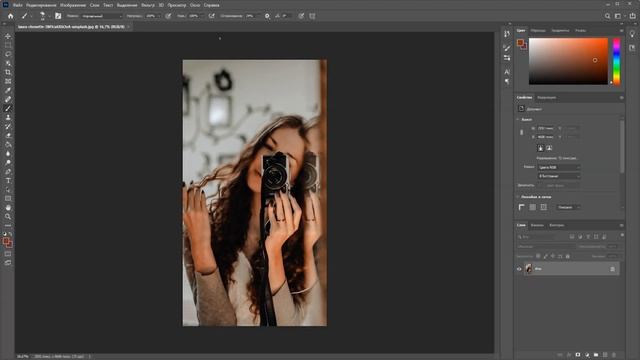This screenshot has height=360, width=640.
Task: Open the search magnifier at top right
Action: click(607, 16)
